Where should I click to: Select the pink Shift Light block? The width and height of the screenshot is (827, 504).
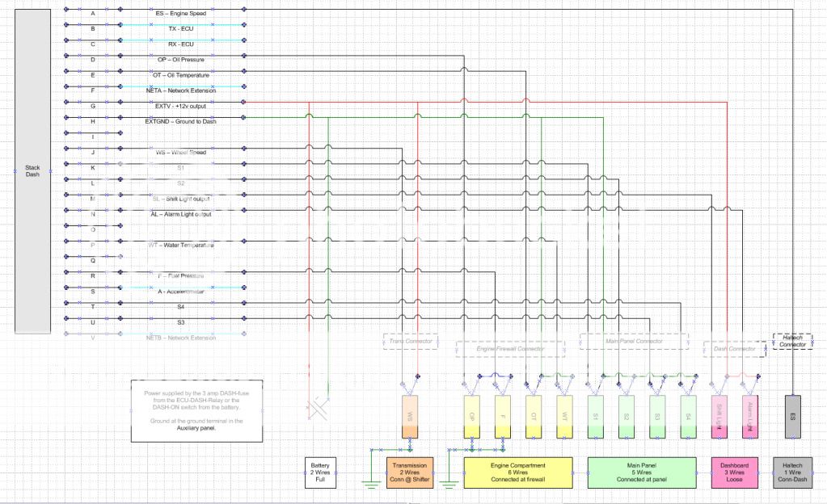719,417
